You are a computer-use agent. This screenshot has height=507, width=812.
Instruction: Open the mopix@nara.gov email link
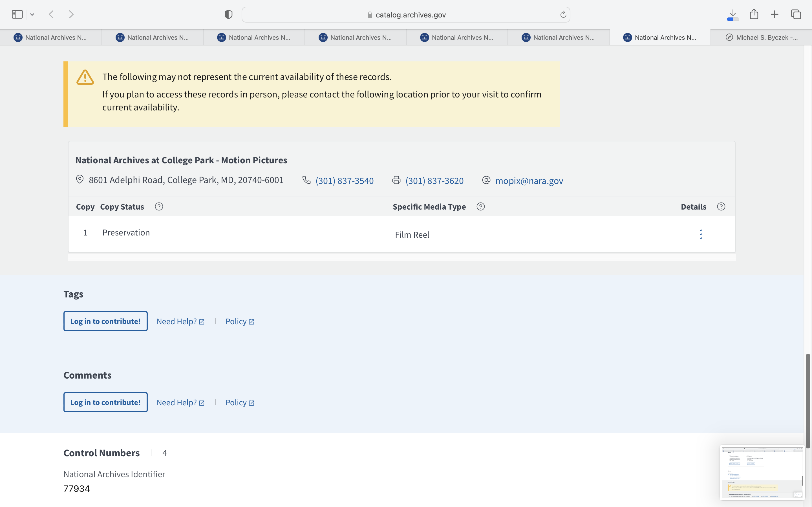529,180
